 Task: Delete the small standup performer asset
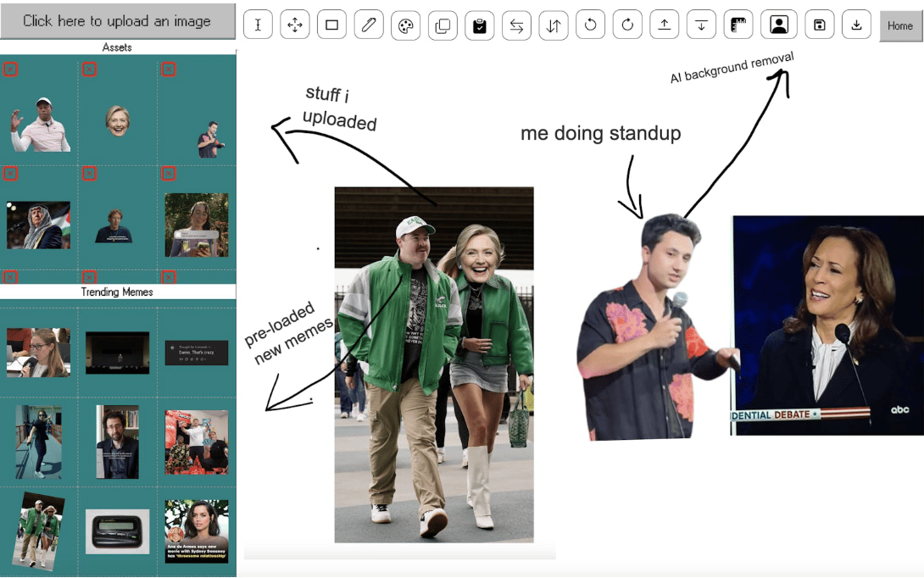pyautogui.click(x=169, y=69)
